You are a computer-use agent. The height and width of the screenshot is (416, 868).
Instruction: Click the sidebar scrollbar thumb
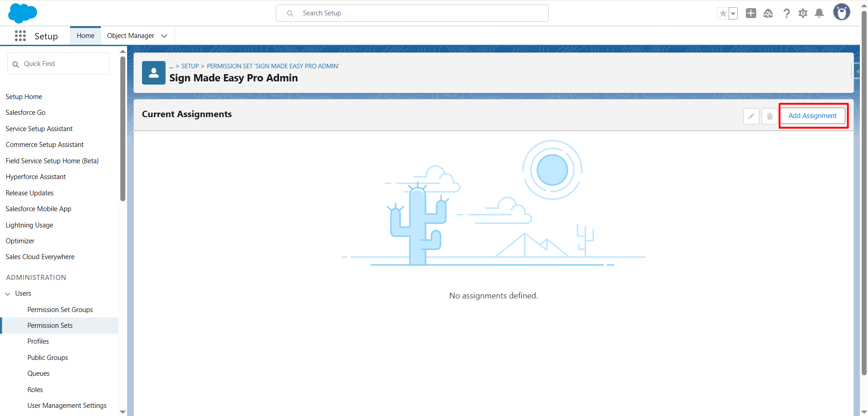point(123,128)
